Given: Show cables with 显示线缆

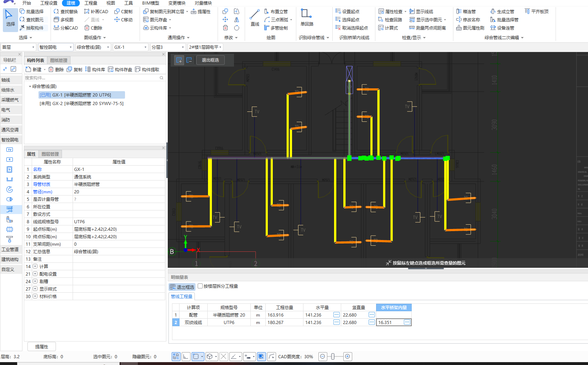Looking at the screenshot, I should coord(421,11).
